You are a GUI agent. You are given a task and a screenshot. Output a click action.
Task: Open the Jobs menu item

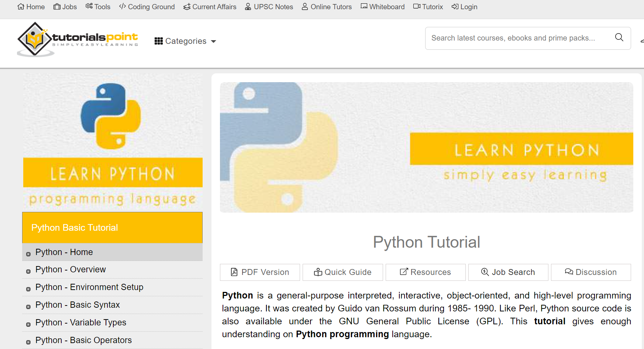coord(65,7)
